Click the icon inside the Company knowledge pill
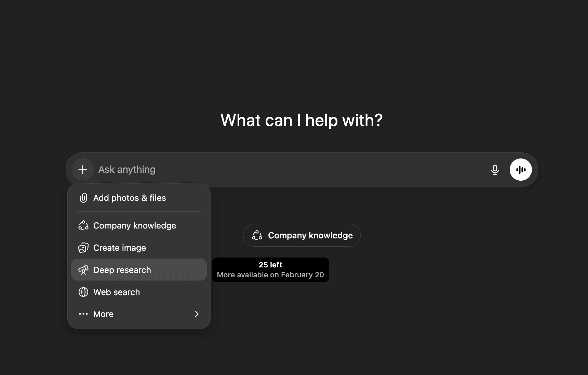 257,235
